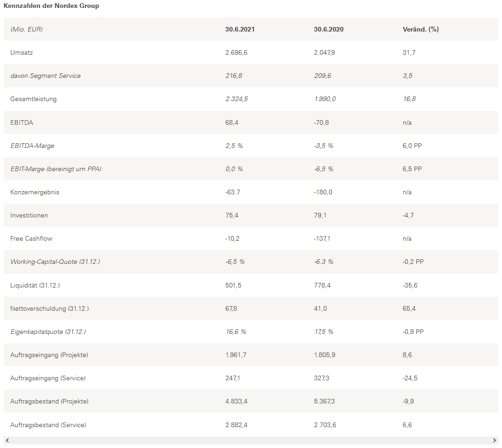
Task: Click the horizontal scrollbar track below the table
Action: [250, 440]
